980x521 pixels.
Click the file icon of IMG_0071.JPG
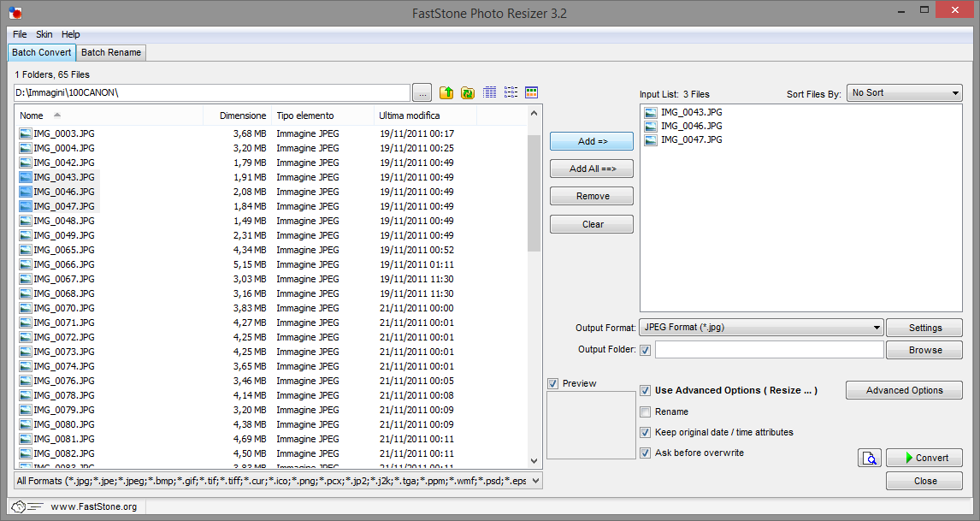pos(26,323)
